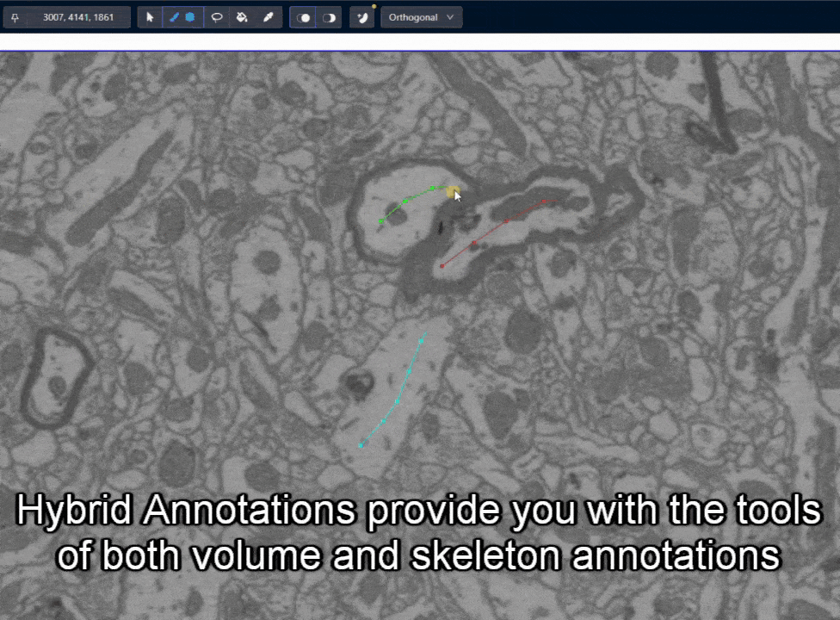Open the Orthogonal view mode dropdown
Screen dimensions: 840x620
click(421, 18)
